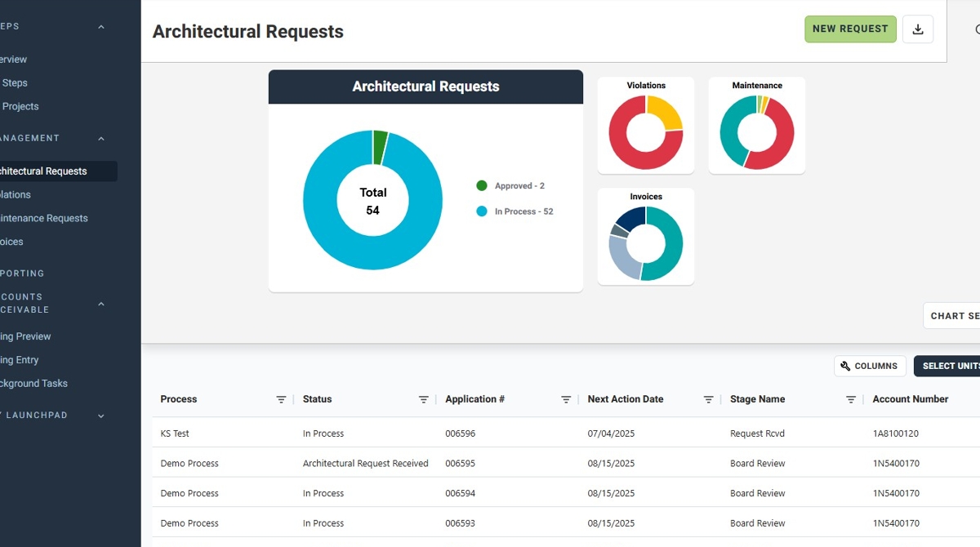Viewport: 980px width, 547px height.
Task: Open Billing Preview in sidebar
Action: [x=25, y=337]
